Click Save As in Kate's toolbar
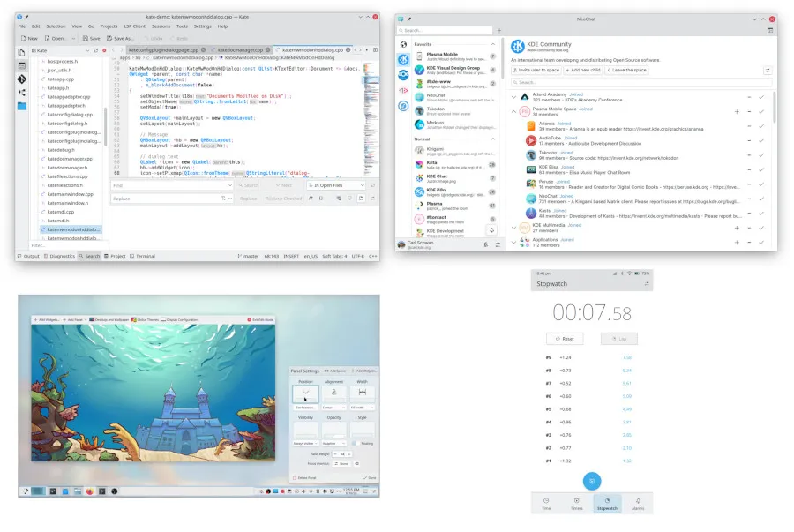794x532 pixels. (120, 39)
